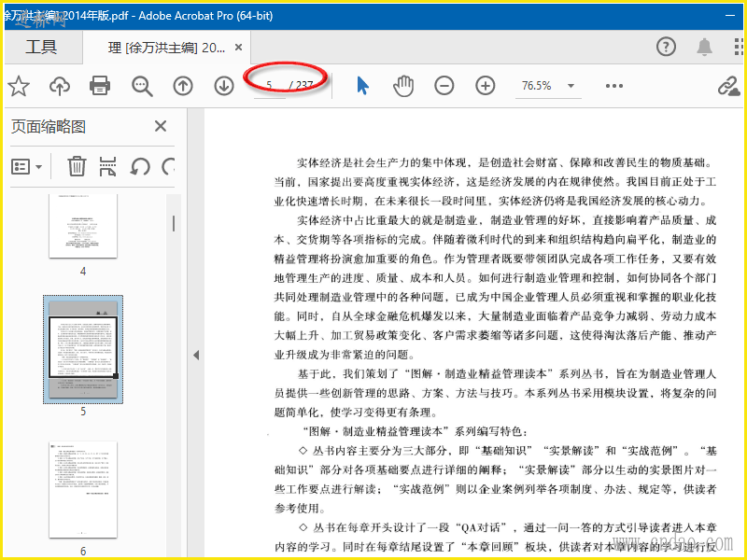
Task: Select the arrow selection tool
Action: point(362,86)
